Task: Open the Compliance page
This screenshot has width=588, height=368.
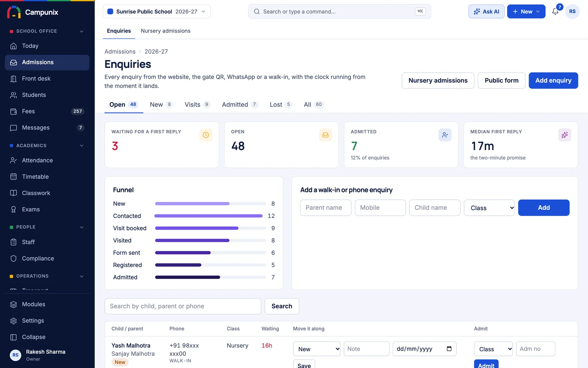Action: coord(47,258)
